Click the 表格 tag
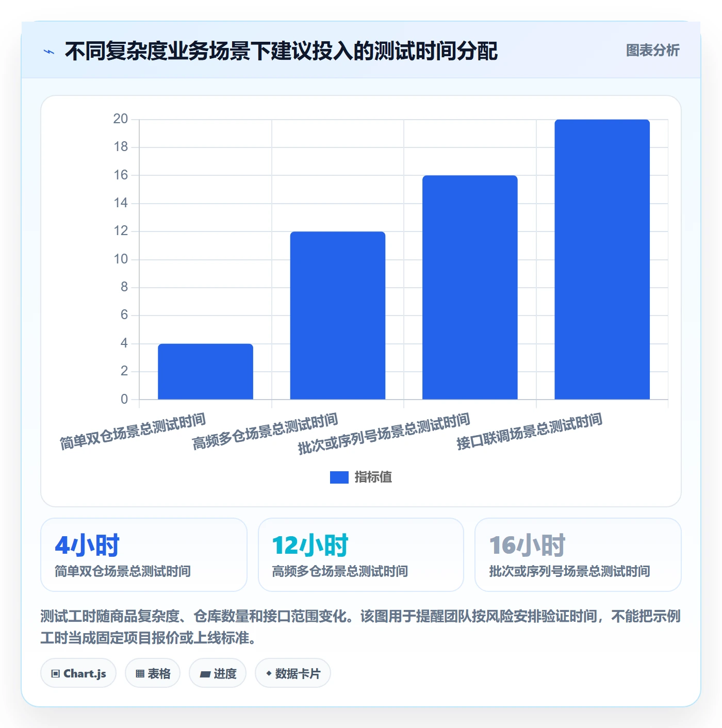 coord(153,673)
